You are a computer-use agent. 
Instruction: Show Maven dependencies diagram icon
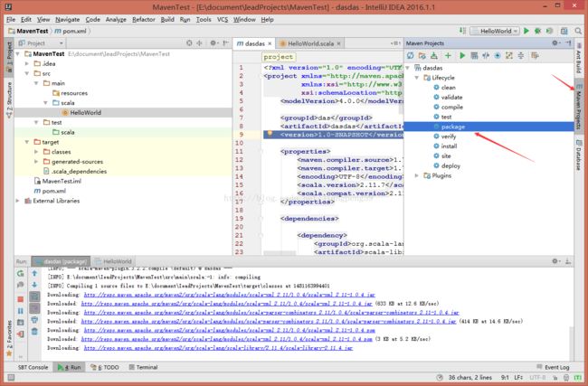(509, 55)
